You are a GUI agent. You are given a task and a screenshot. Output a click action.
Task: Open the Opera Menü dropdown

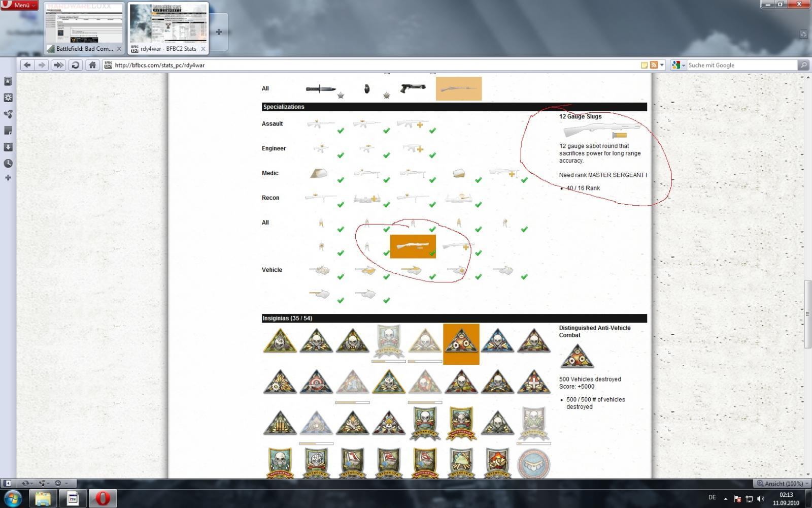19,5
